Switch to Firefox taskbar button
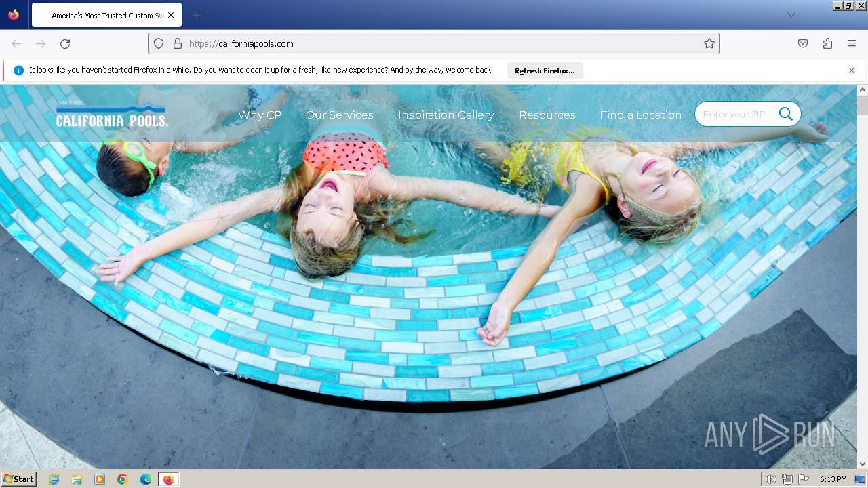868x488 pixels. pyautogui.click(x=168, y=479)
